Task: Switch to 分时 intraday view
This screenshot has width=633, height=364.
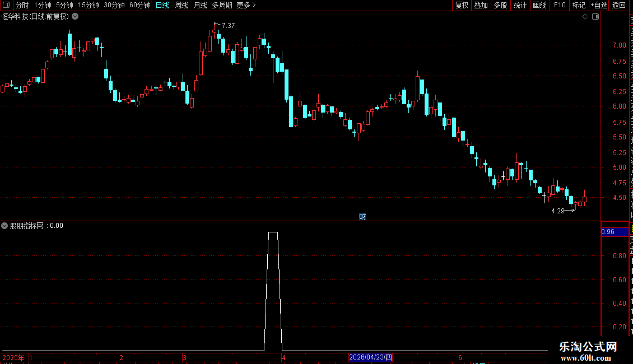Action: click(x=22, y=5)
